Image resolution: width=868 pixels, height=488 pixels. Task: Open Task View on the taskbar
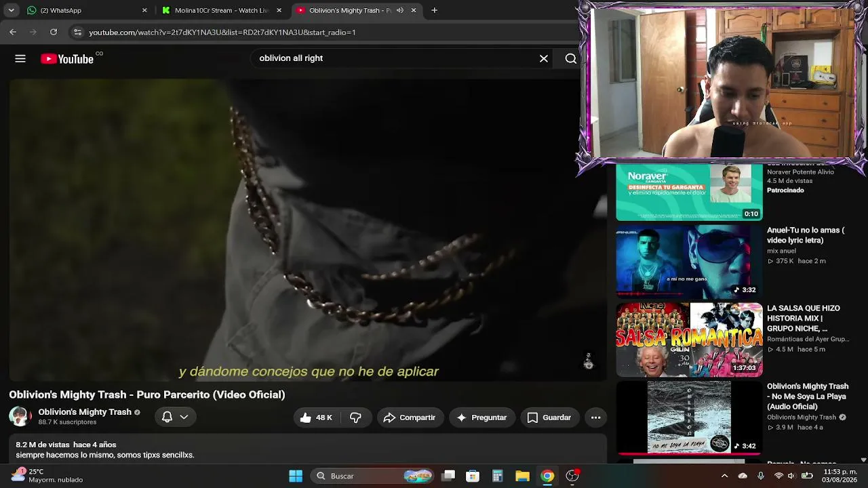(448, 476)
